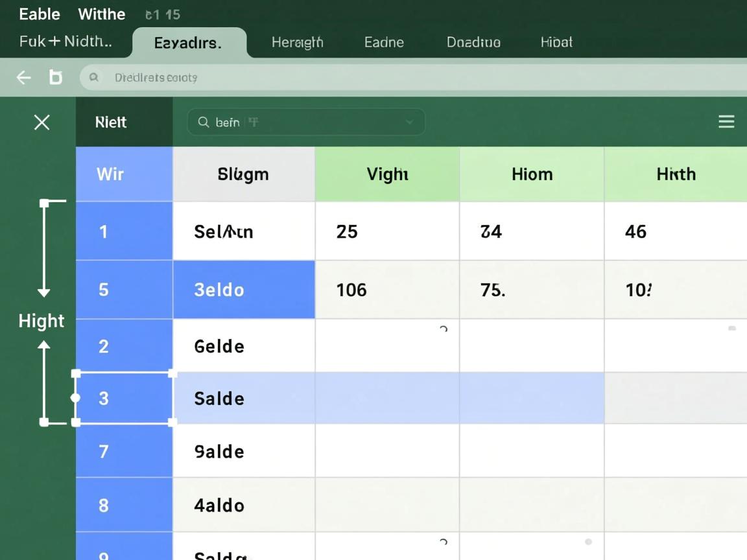Click the filter icon next to 'beín'
The height and width of the screenshot is (560, 747).
click(x=254, y=122)
